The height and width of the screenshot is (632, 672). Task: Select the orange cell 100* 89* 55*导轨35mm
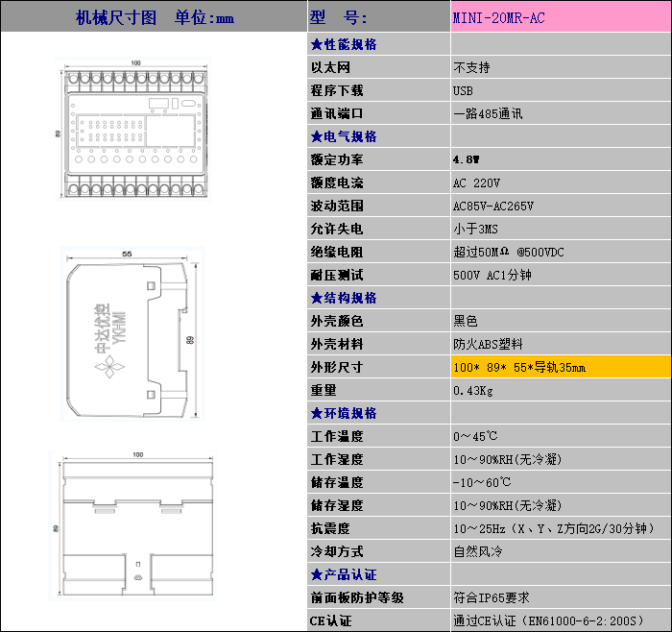561,367
